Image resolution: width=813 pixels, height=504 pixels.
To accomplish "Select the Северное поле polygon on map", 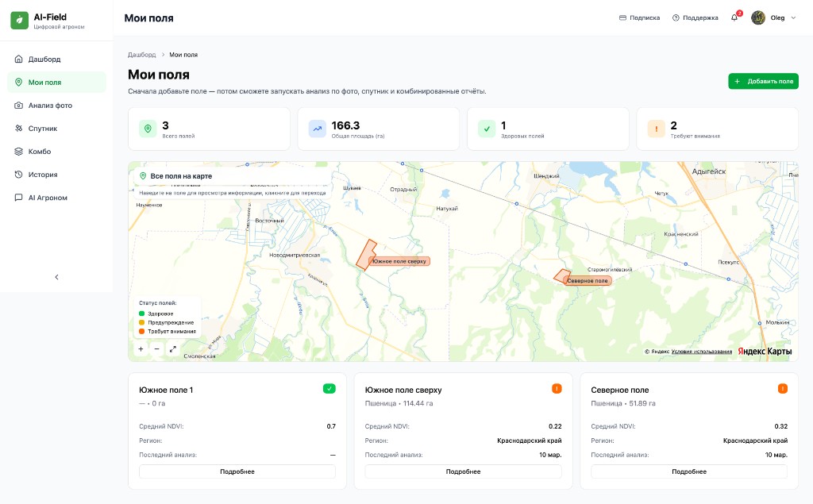I will tap(561, 275).
